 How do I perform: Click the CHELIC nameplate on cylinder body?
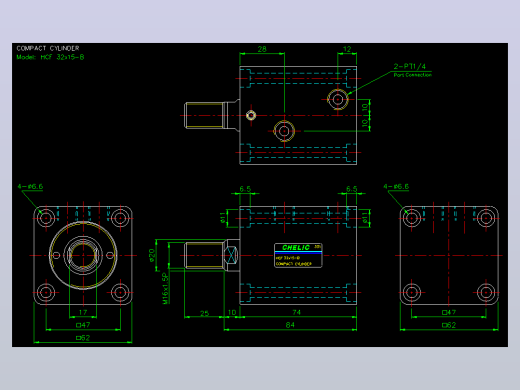pyautogui.click(x=298, y=255)
